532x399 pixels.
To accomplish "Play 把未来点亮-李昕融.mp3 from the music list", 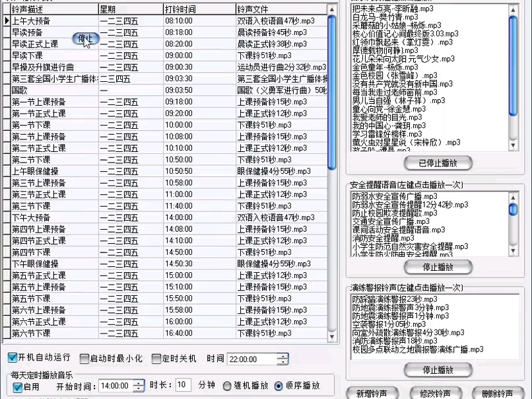I will point(393,9).
